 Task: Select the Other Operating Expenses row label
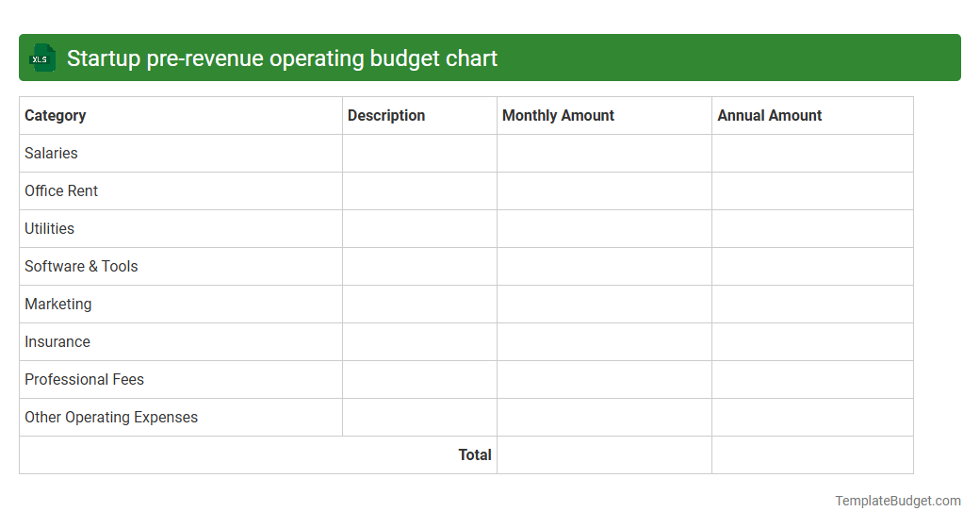pyautogui.click(x=111, y=418)
